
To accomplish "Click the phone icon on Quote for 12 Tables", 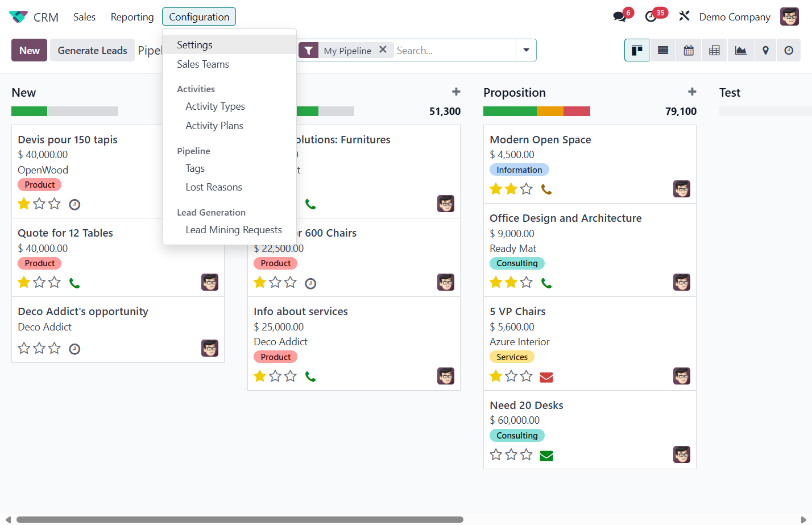I will tap(74, 283).
